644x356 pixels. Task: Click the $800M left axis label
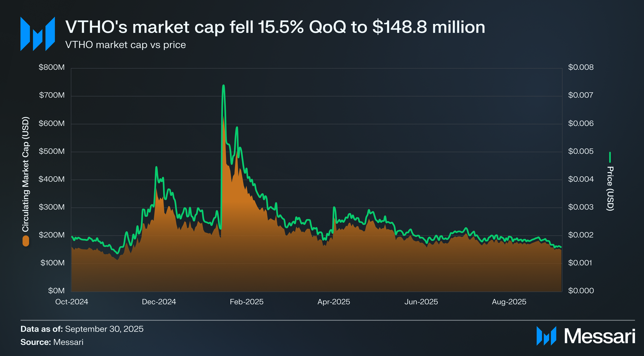(x=52, y=67)
